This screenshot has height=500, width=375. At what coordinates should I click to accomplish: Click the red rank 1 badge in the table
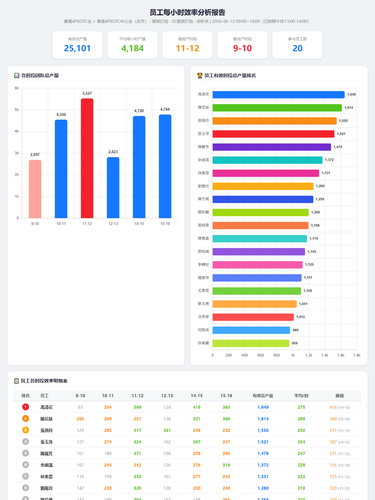pos(25,407)
